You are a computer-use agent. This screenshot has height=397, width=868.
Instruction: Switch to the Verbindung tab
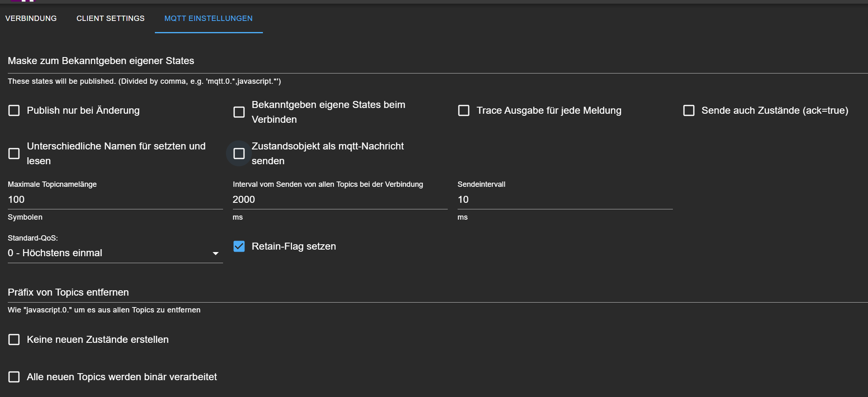(x=31, y=18)
